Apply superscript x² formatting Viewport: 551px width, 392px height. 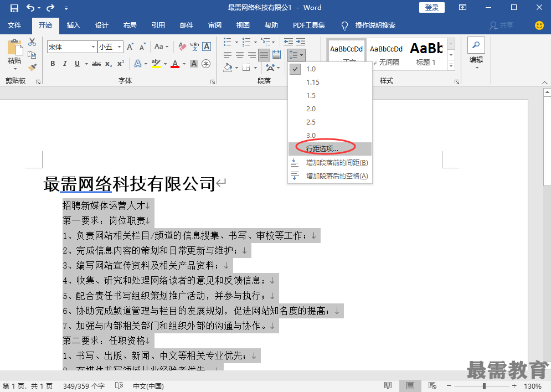point(121,64)
